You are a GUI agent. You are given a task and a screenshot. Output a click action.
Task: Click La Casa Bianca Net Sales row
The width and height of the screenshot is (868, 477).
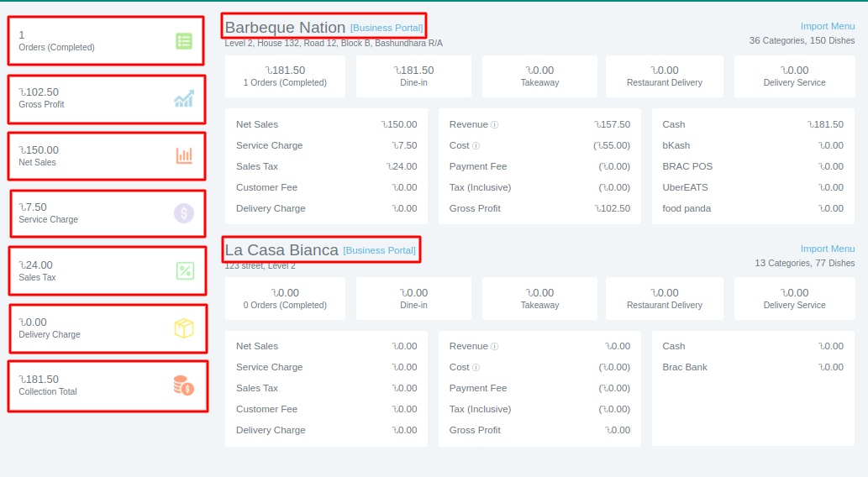(327, 346)
